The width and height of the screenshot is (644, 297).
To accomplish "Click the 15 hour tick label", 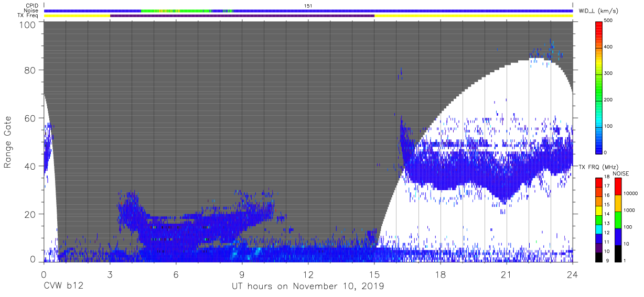I will click(374, 274).
